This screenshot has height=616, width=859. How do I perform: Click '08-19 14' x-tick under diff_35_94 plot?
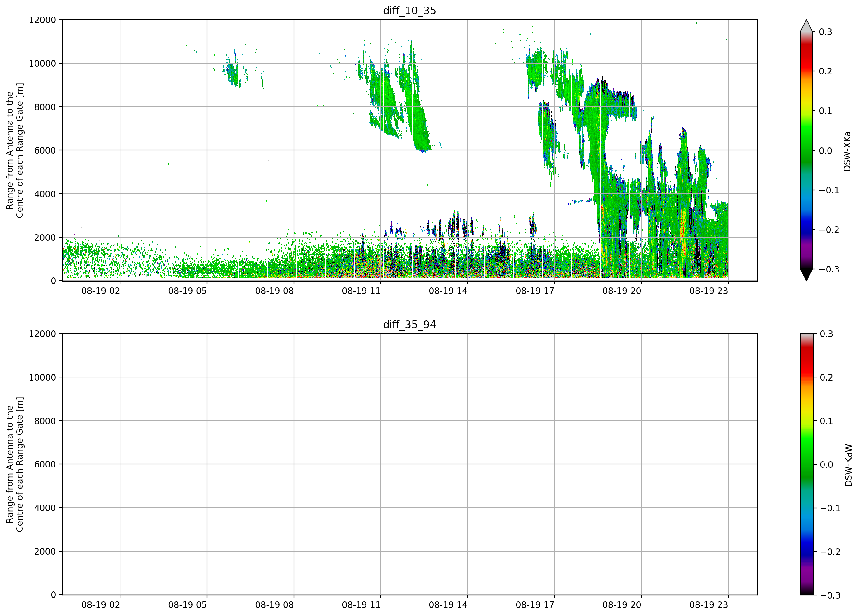click(x=448, y=605)
